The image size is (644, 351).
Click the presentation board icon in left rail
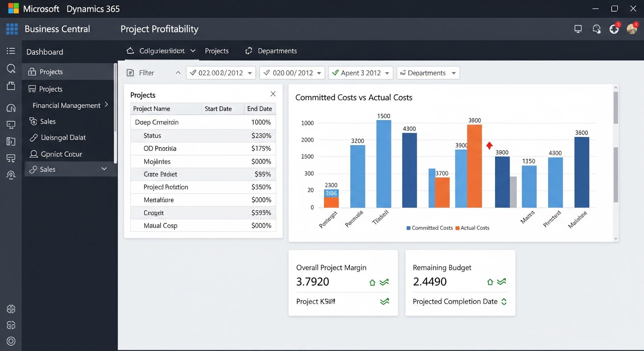click(x=11, y=125)
